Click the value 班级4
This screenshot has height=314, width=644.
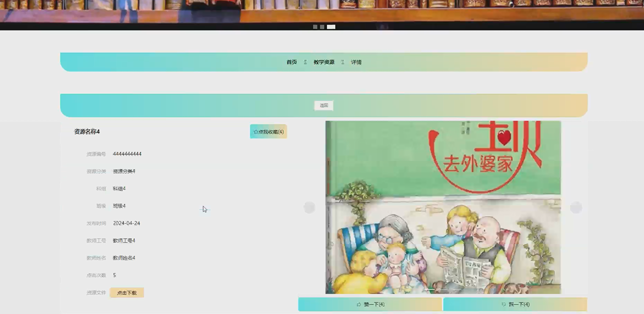coord(119,206)
